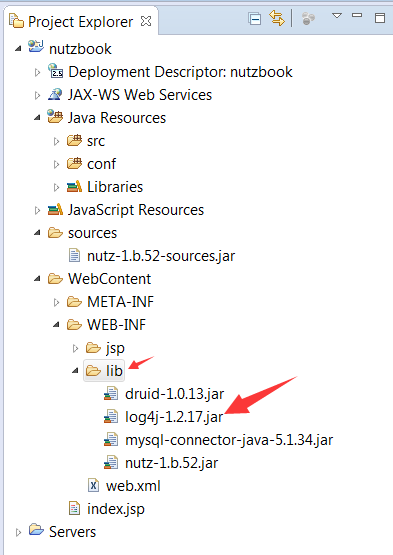Click the nutzbook project icon
The width and height of the screenshot is (393, 555).
tap(36, 47)
